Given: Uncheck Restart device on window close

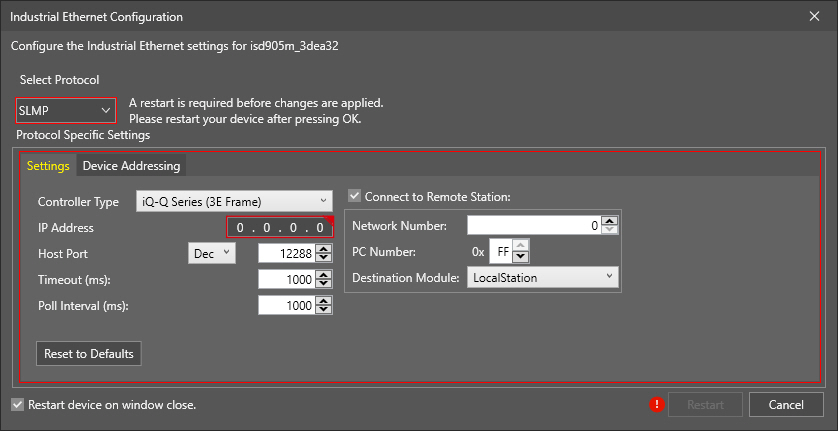Looking at the screenshot, I should point(17,405).
